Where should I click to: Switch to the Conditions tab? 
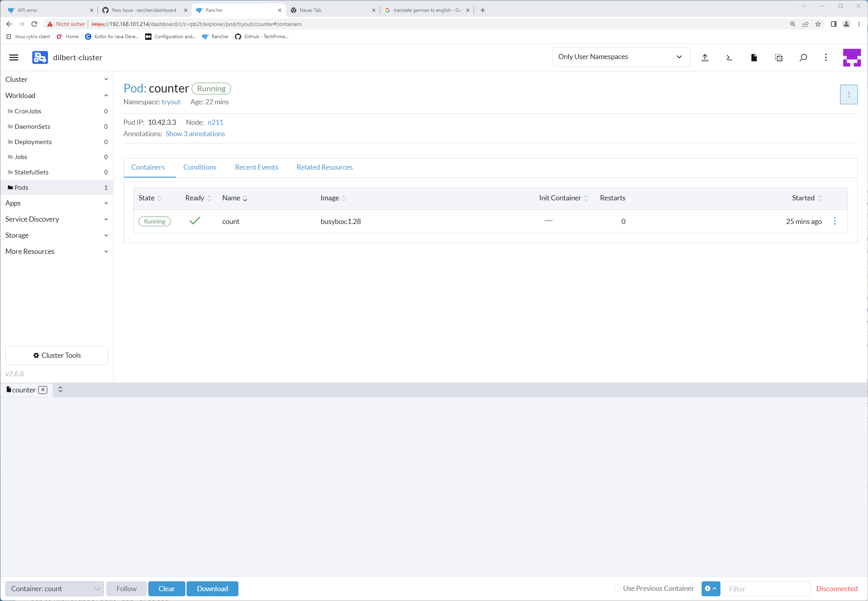[199, 167]
